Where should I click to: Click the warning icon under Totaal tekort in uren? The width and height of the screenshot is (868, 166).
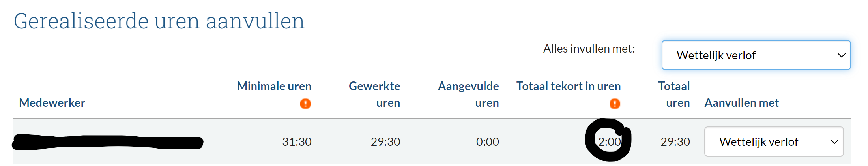[x=614, y=104]
